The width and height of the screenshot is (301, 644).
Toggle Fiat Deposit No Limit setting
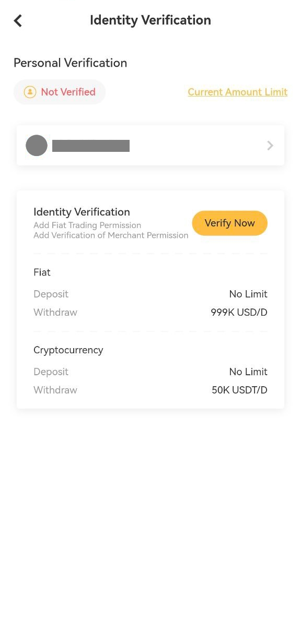(x=248, y=294)
